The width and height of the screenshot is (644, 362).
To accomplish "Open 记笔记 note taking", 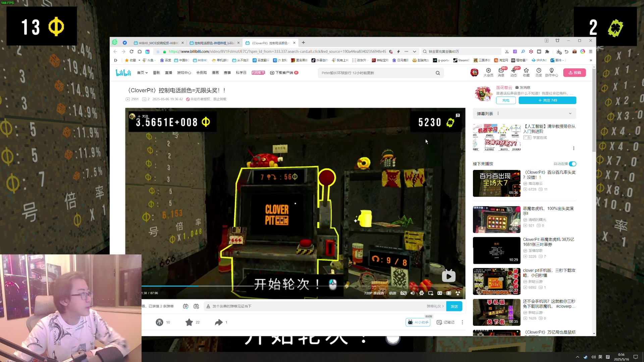I will (x=445, y=322).
